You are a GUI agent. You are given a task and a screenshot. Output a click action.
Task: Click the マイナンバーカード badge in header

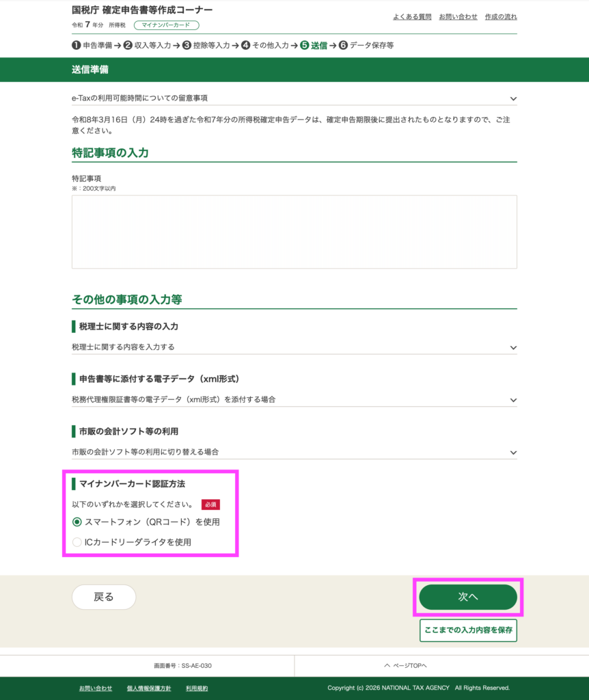coord(166,25)
